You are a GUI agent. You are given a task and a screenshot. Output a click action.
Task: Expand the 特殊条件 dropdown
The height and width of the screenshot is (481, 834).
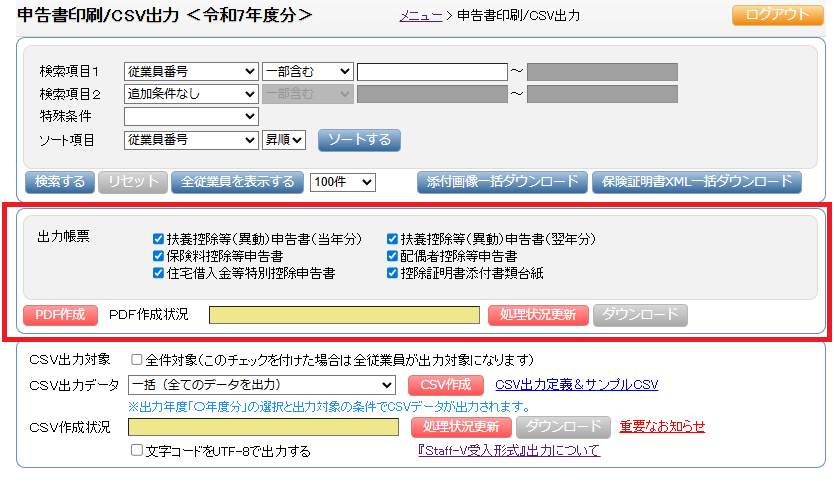(190, 117)
